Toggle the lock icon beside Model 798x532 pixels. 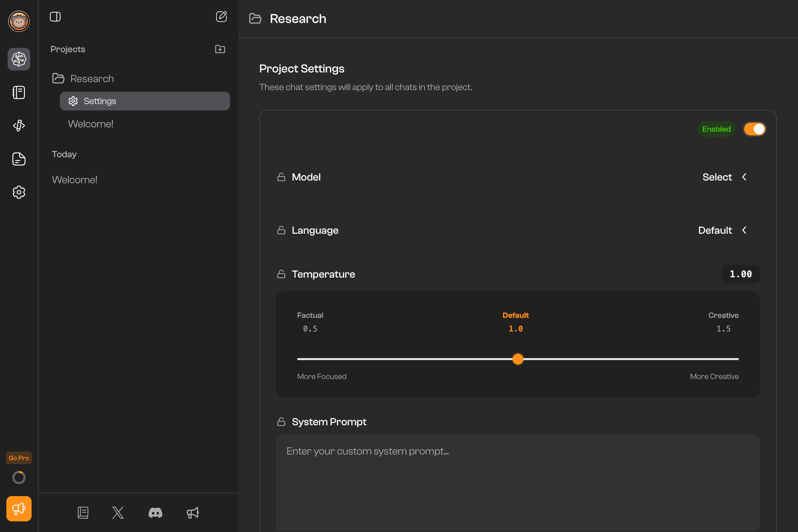281,177
